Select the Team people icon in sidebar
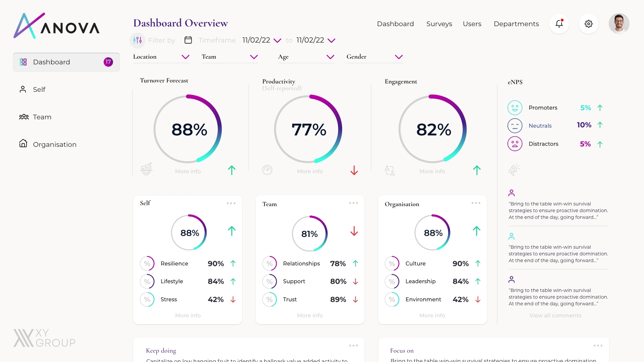Viewport: 644px width, 362px height. 23,117
